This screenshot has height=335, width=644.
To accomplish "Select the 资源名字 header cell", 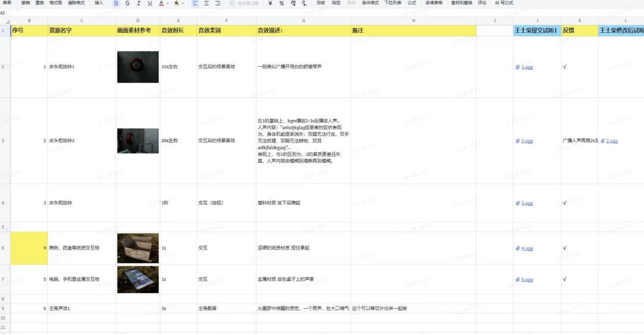I will (81, 30).
